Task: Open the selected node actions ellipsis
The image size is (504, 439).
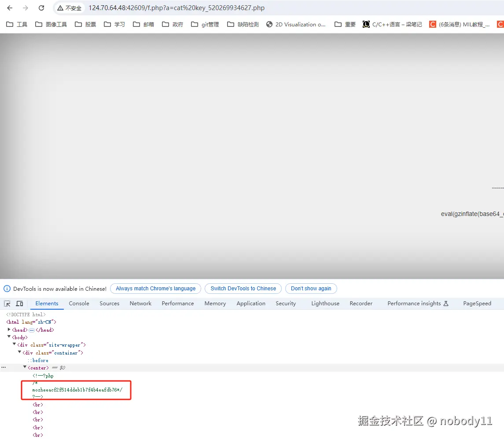Action: pos(4,367)
